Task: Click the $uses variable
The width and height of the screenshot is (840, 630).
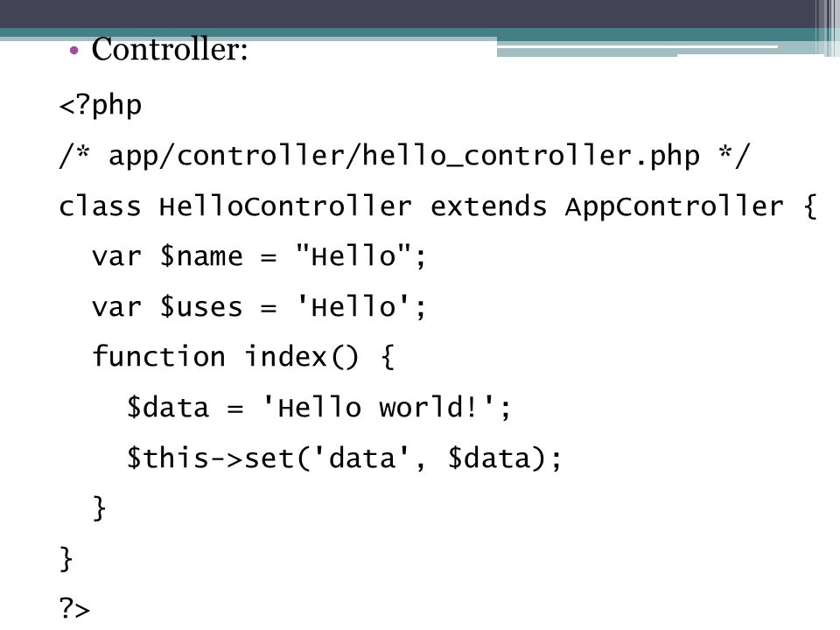Action: (x=201, y=307)
